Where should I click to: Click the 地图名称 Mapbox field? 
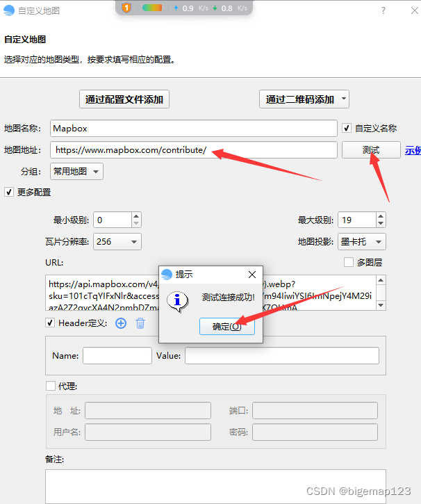pyautogui.click(x=194, y=128)
